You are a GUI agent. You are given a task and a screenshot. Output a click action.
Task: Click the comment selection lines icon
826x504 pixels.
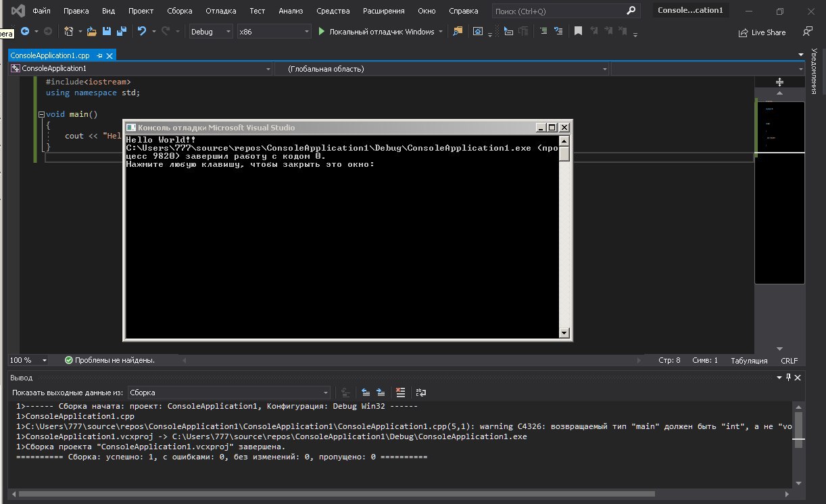tap(543, 31)
